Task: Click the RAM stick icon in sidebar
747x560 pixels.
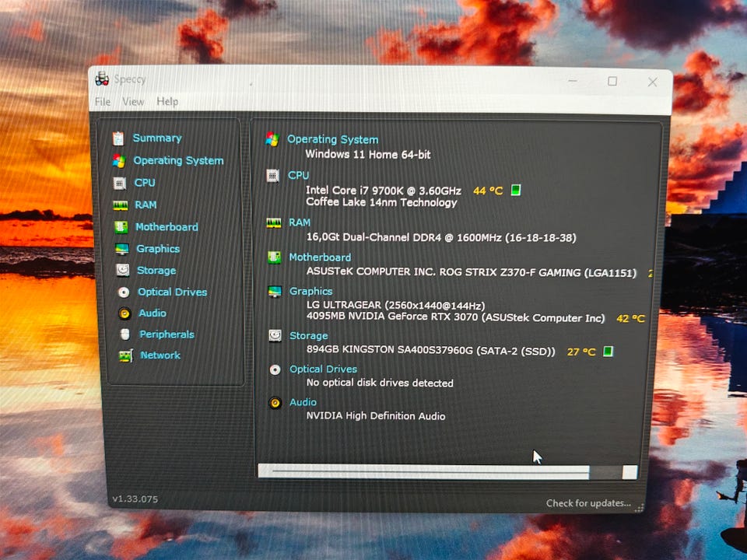Action: click(121, 205)
